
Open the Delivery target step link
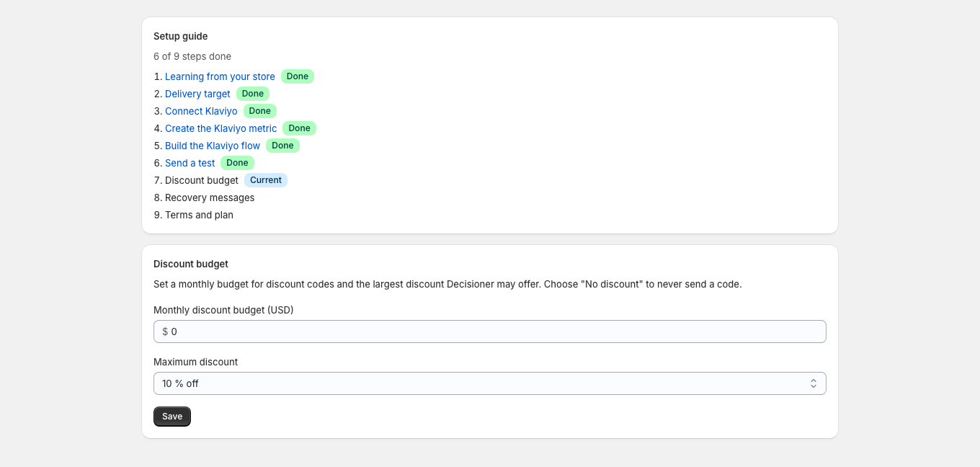[x=197, y=94]
